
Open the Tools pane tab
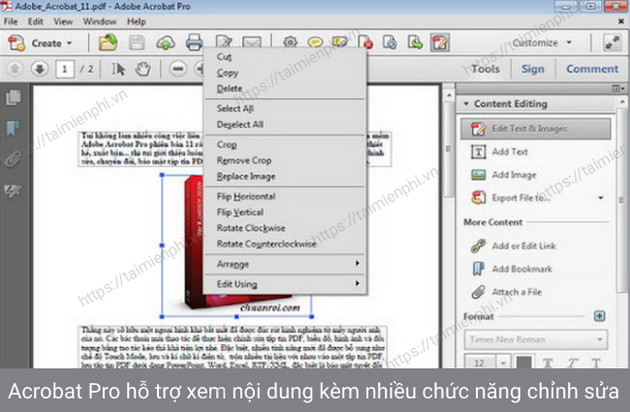click(485, 69)
